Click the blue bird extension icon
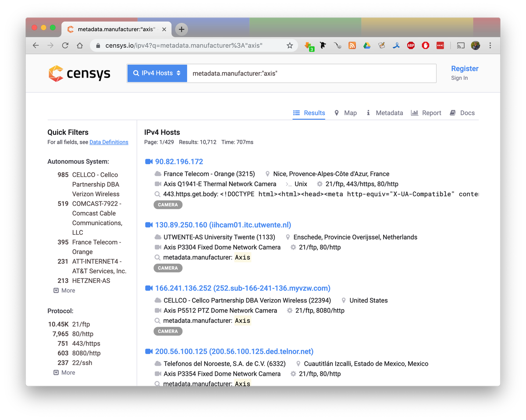The image size is (526, 420). point(396,45)
